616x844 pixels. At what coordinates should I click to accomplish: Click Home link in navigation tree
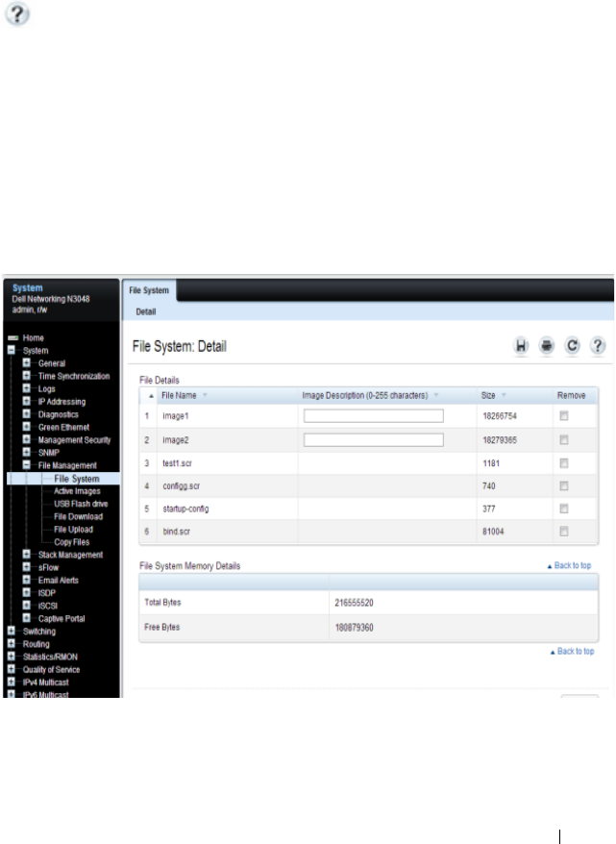34,338
